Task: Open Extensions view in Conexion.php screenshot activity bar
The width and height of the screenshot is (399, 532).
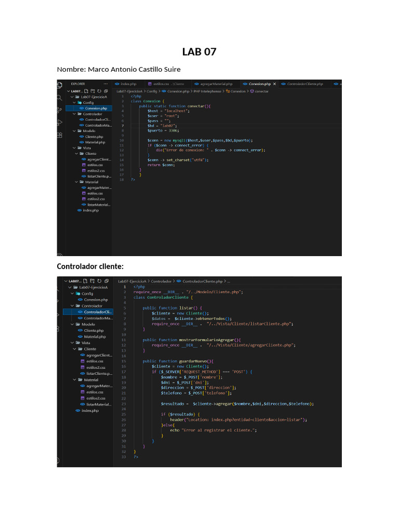Action: point(60,135)
